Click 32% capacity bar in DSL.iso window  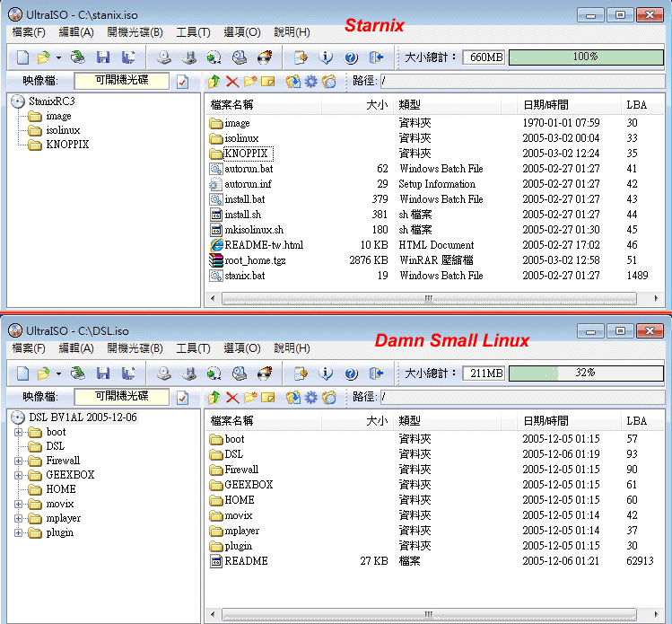pos(586,374)
